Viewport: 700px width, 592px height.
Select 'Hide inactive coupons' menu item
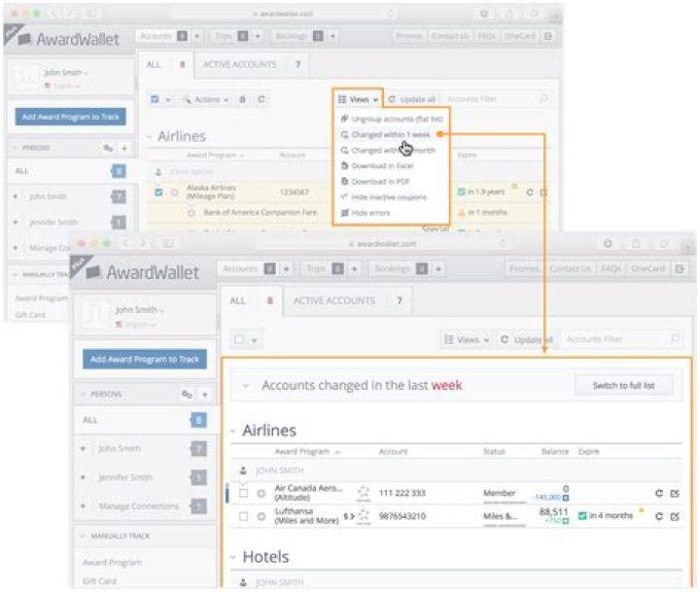click(384, 197)
